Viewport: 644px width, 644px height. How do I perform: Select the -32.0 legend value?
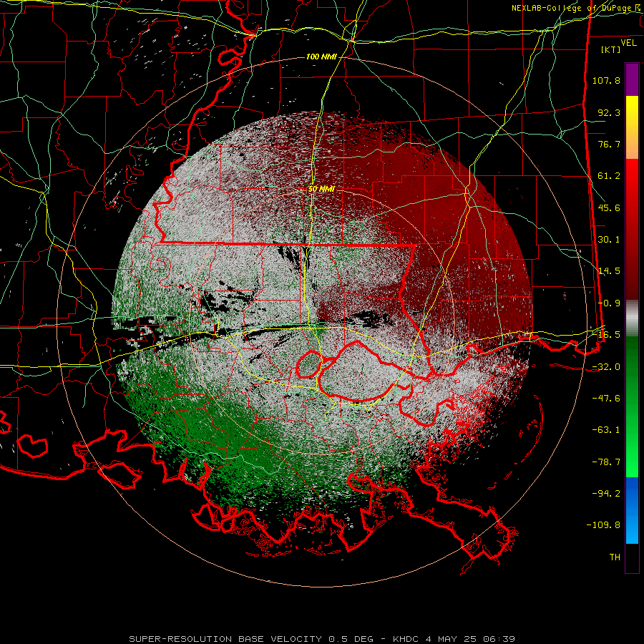(x=606, y=367)
